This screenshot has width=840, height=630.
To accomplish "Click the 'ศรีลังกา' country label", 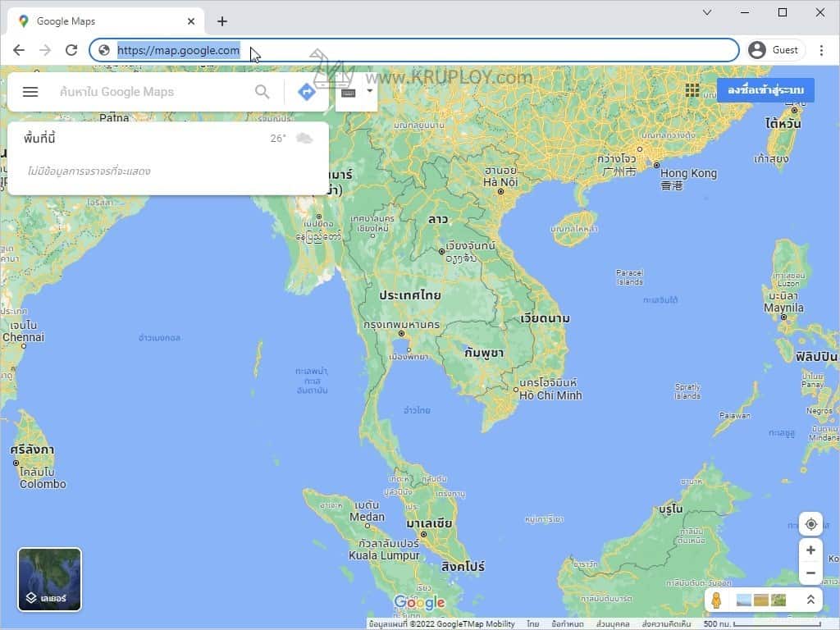I will pyautogui.click(x=32, y=450).
